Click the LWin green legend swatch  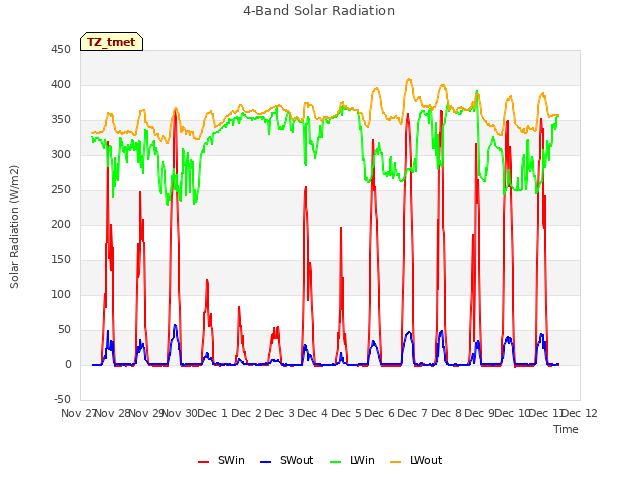[335, 462]
